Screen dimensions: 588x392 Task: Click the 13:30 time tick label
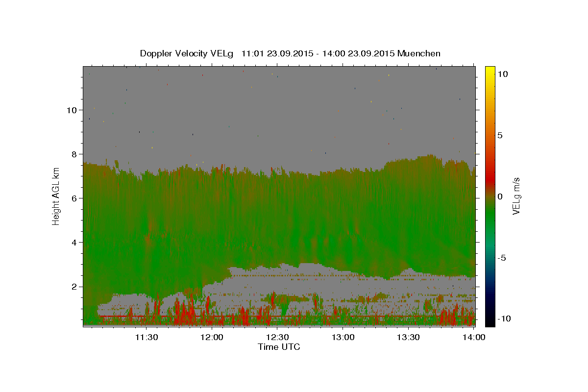coord(408,337)
